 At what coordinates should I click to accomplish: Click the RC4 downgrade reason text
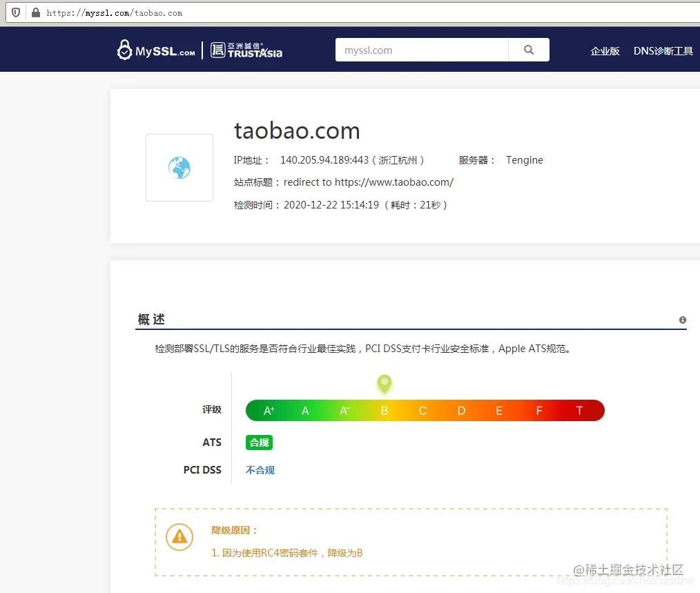[x=287, y=553]
